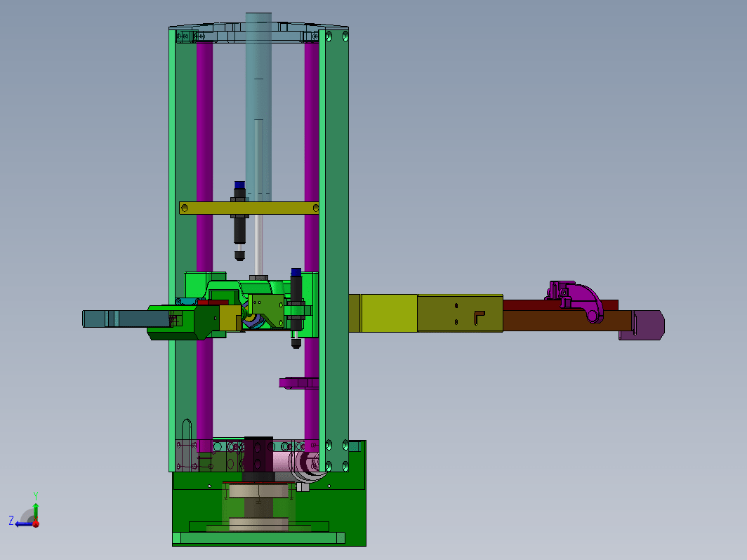Click the red origin dot of the orientation triad
This screenshot has width=747, height=560.
[36, 524]
